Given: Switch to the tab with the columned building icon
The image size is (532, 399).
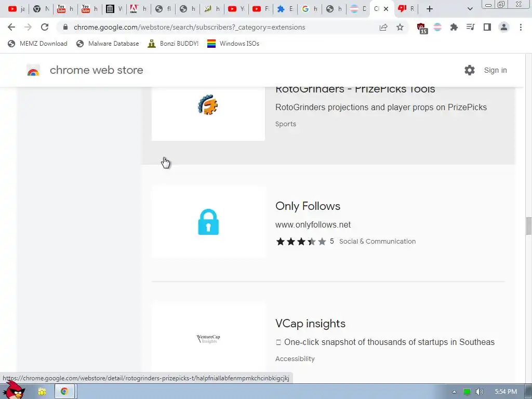Looking at the screenshot, I should [114, 9].
